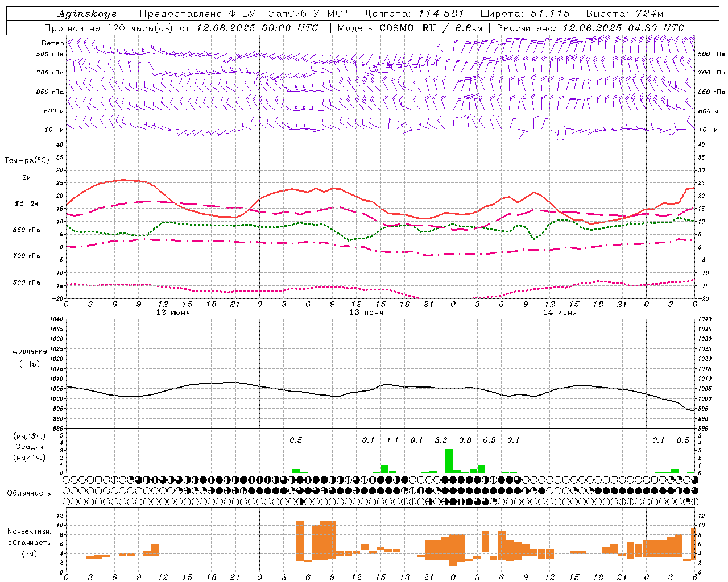Screen dimensions: 728x582
Task: Click the "Давление" pressure panel label
Action: [29, 351]
